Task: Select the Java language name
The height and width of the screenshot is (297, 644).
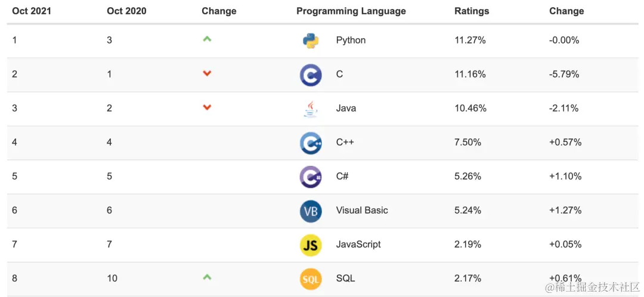Action: (x=346, y=109)
